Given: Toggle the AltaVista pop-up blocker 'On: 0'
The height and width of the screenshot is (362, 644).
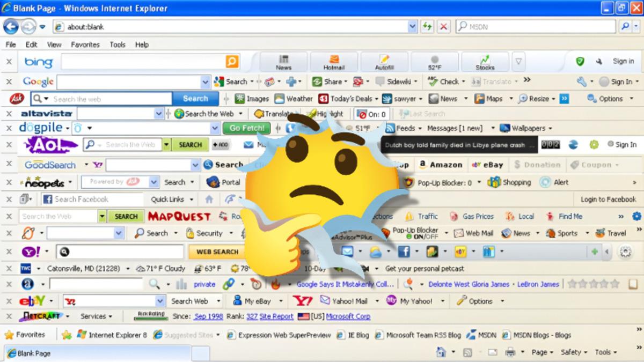Looking at the screenshot, I should coord(372,114).
